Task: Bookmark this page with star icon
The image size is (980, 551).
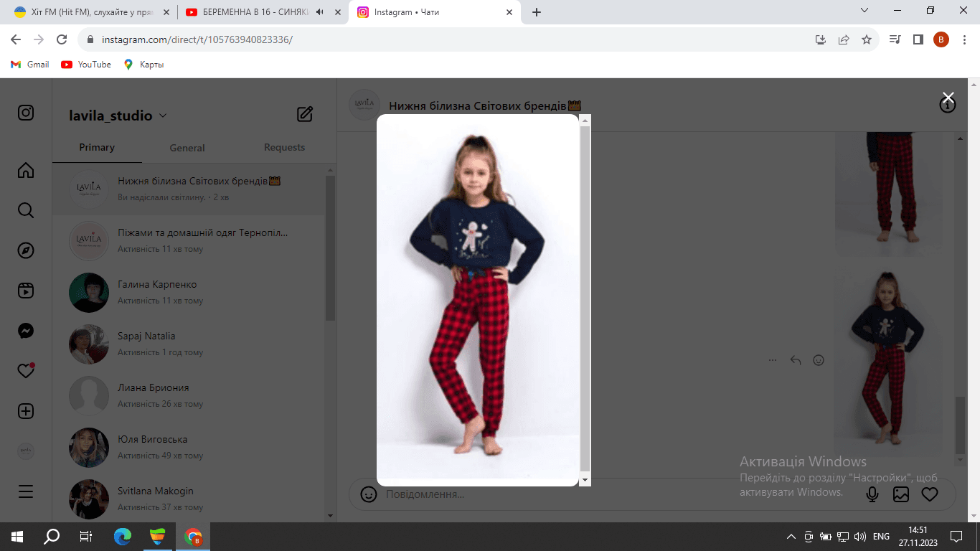Action: 867,39
